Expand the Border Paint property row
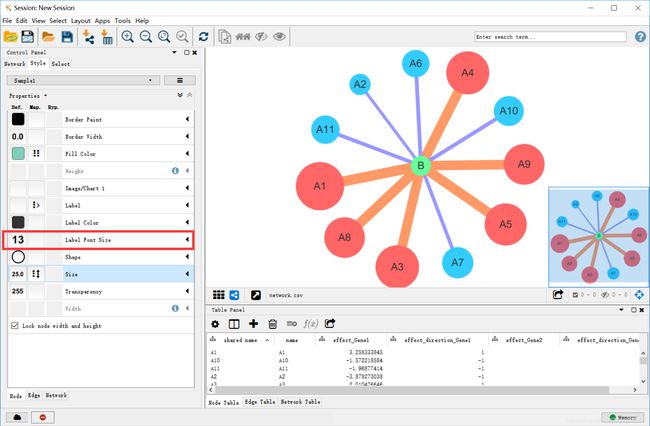650x426 pixels. tap(187, 119)
